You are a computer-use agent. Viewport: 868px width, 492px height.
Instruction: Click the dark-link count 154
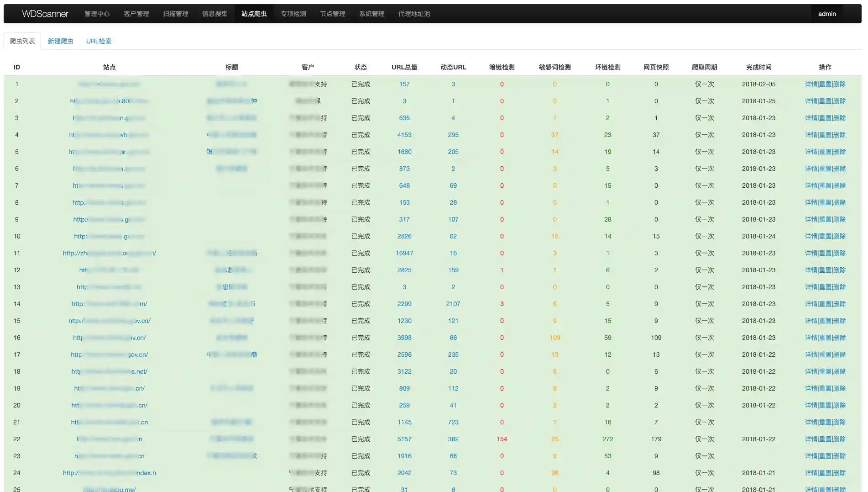pyautogui.click(x=502, y=439)
